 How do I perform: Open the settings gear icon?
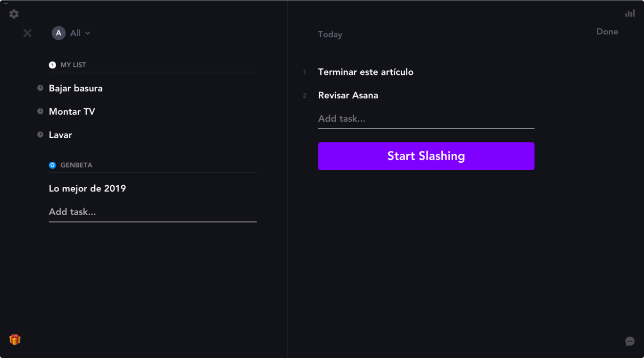pos(14,14)
